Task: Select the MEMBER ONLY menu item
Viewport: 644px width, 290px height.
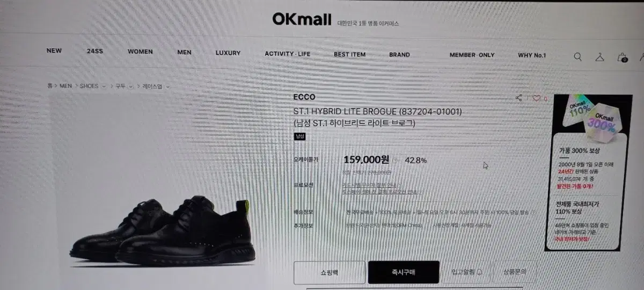Action: [x=472, y=55]
